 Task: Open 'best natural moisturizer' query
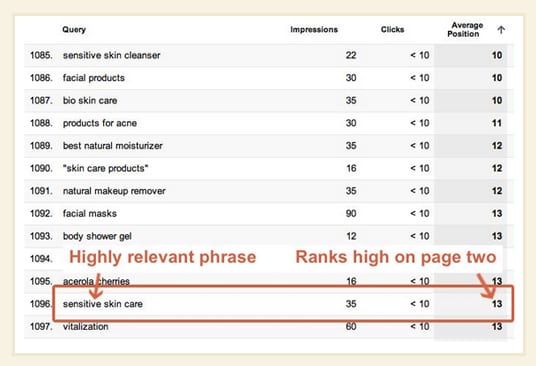112,146
